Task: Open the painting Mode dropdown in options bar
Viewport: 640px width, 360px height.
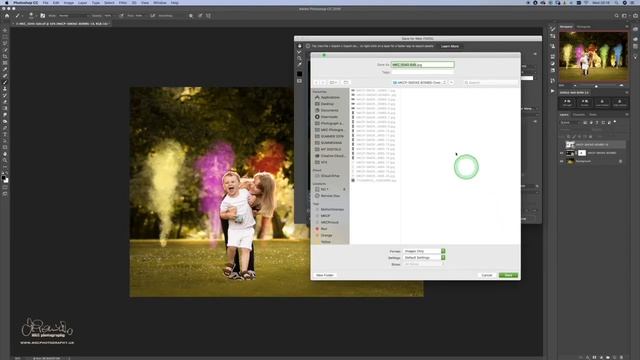Action: click(x=73, y=16)
